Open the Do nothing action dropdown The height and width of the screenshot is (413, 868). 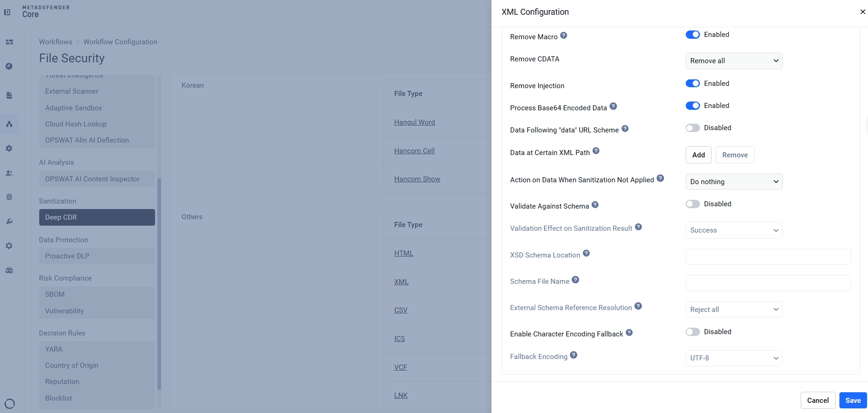coord(734,182)
